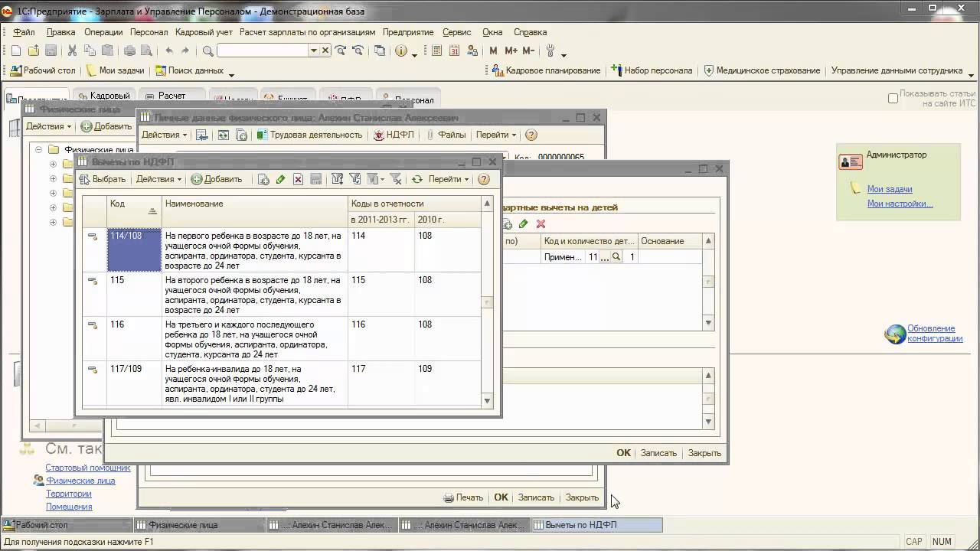This screenshot has height=551, width=980.
Task: Click help icon in personal data window toolbar
Action: pyautogui.click(x=531, y=135)
